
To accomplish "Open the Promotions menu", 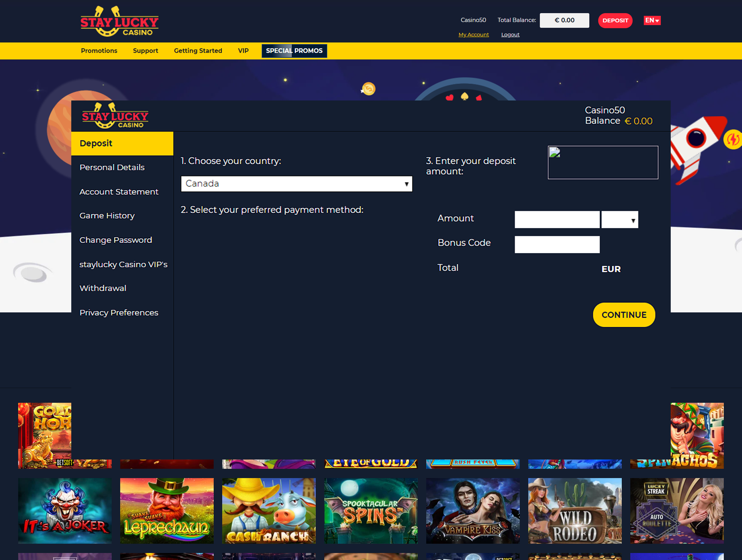I will (99, 51).
